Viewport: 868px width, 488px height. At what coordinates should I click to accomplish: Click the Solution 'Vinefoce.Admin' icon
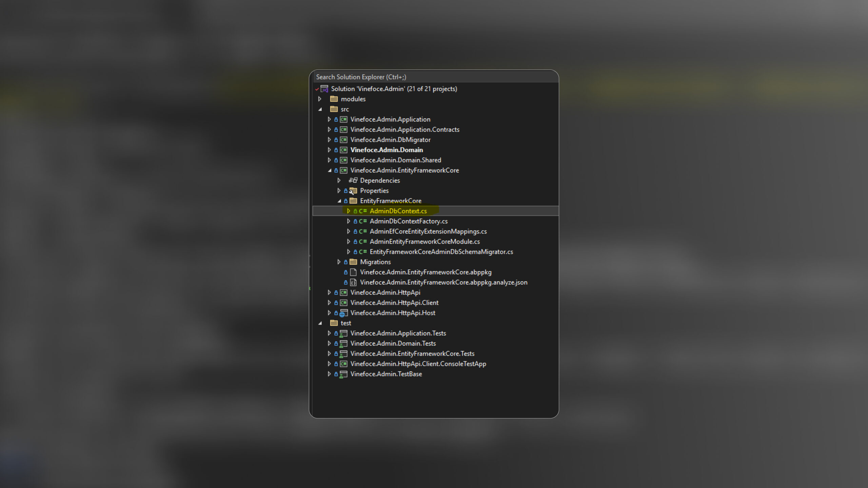point(324,89)
